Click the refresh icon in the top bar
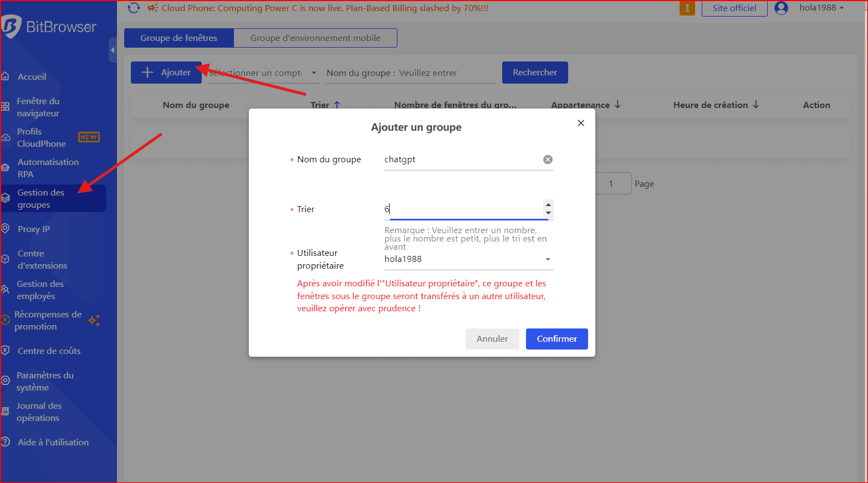The width and height of the screenshot is (868, 483). click(134, 8)
